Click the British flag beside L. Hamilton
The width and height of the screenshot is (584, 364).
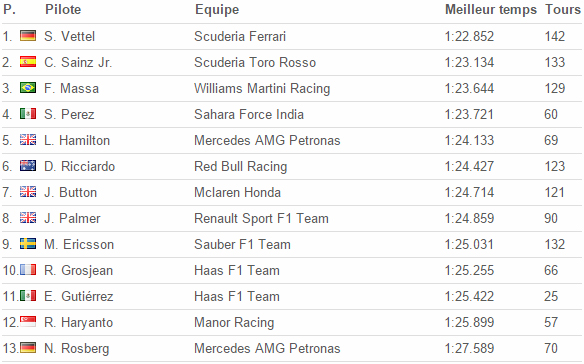28,140
